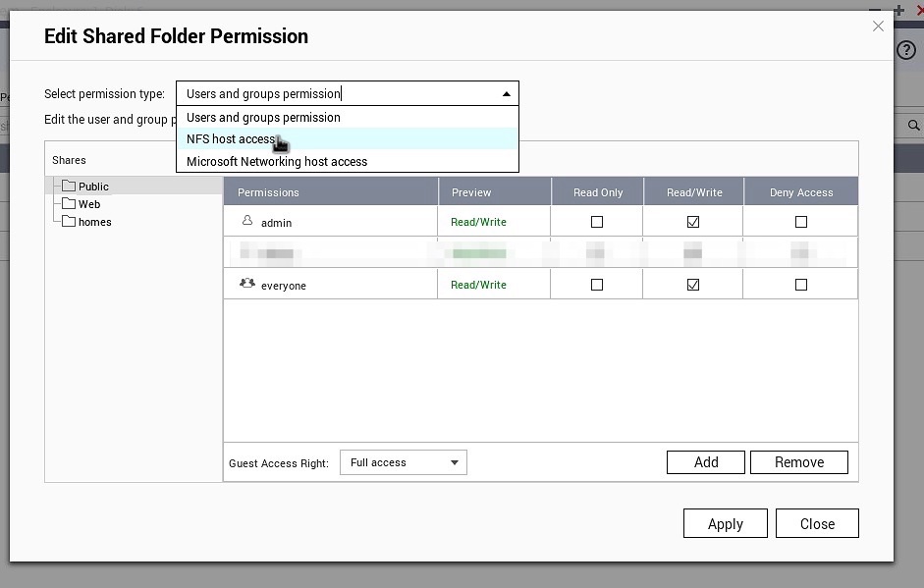Click the help question mark icon
924x588 pixels.
906,50
